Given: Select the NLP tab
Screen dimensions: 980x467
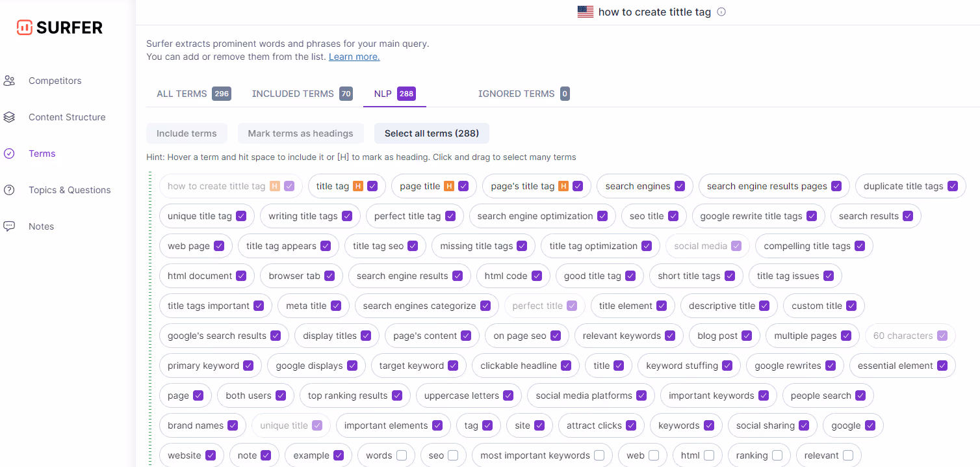Looking at the screenshot, I should [x=394, y=94].
